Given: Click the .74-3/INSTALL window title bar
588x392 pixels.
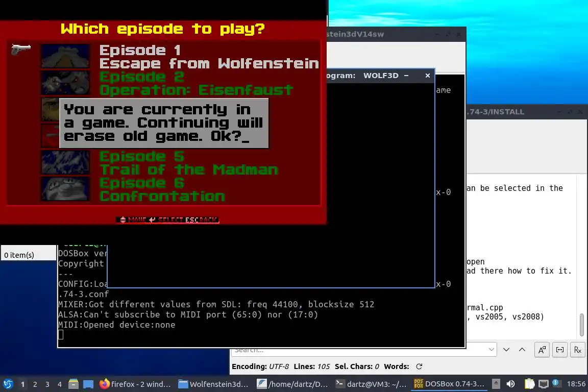Looking at the screenshot, I should (x=527, y=112).
